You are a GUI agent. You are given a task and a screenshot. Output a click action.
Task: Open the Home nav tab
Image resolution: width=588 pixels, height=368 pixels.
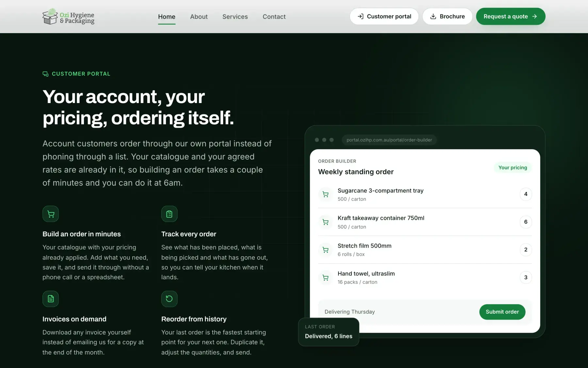point(167,17)
